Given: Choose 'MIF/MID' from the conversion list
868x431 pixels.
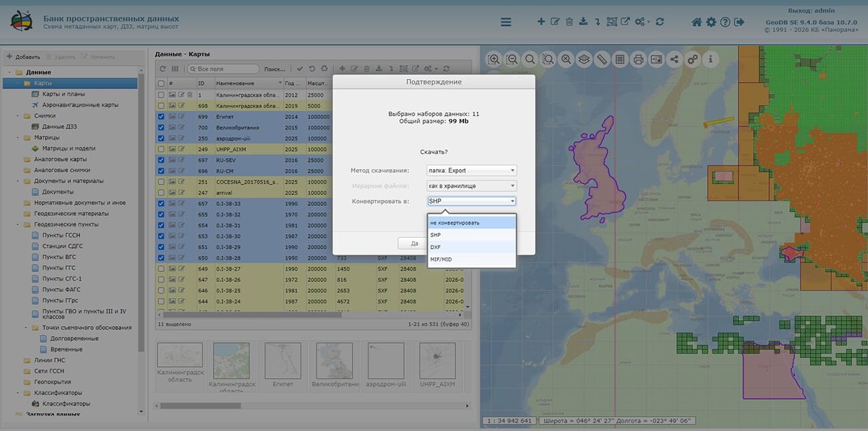Looking at the screenshot, I should pyautogui.click(x=471, y=259).
